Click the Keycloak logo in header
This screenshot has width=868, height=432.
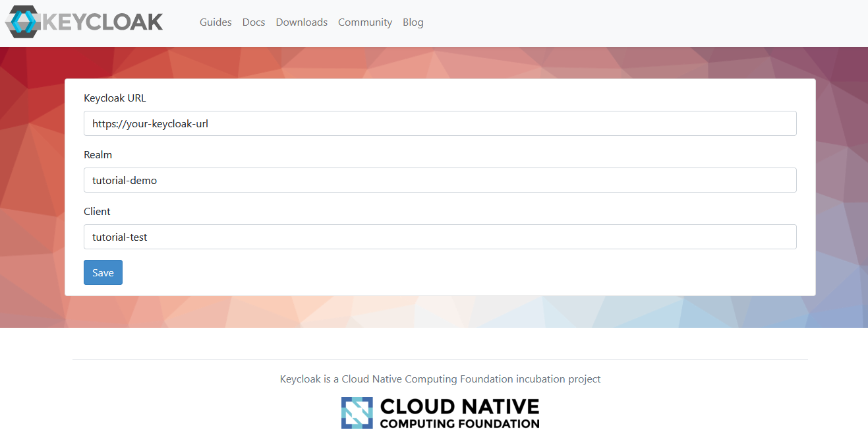[x=84, y=22]
